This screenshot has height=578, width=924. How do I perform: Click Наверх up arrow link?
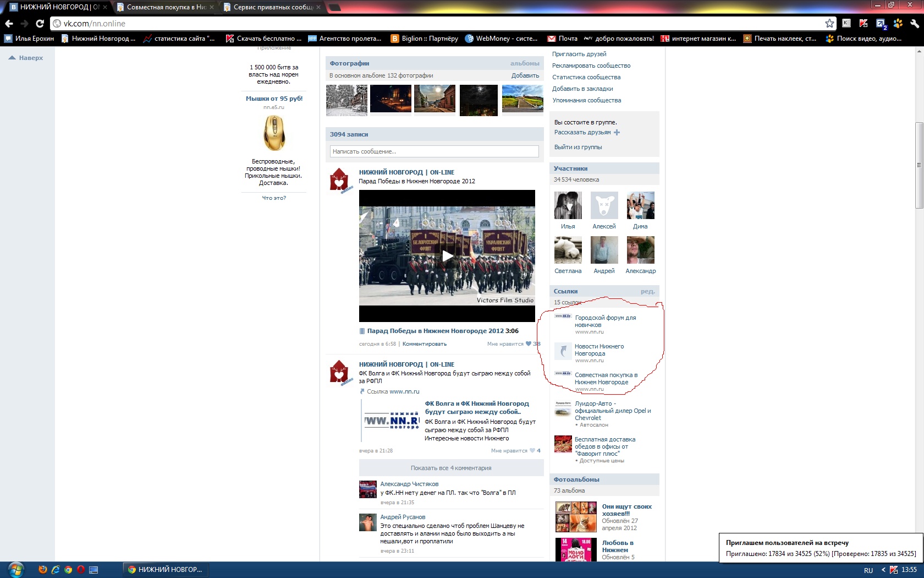pos(26,58)
